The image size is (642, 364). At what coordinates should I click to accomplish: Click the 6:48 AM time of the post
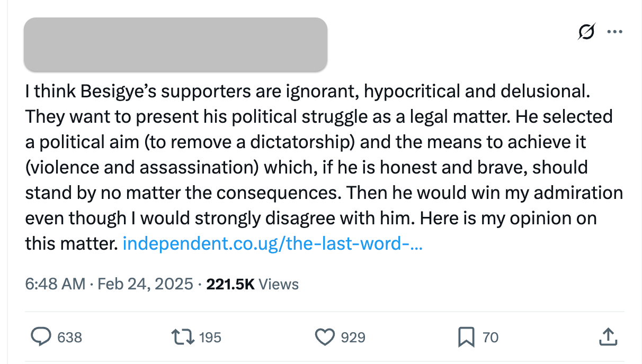pos(55,284)
